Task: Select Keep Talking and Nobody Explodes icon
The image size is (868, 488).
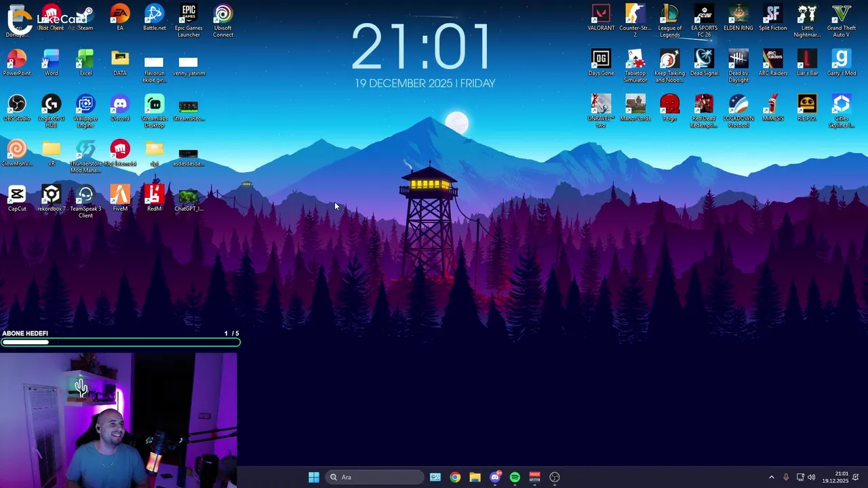Action: pyautogui.click(x=669, y=66)
